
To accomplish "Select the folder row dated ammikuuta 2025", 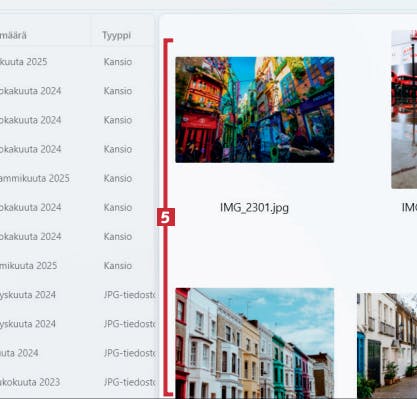I will tap(77, 178).
